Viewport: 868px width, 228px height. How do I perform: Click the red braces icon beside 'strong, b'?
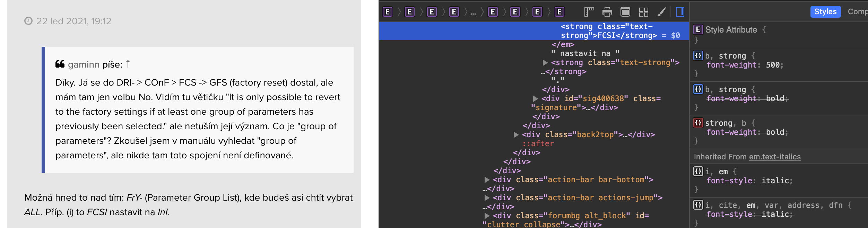tap(698, 123)
